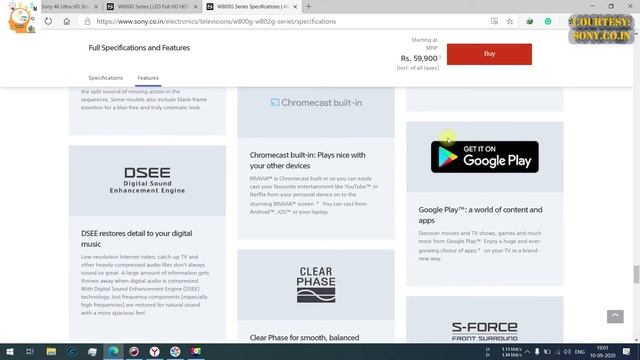Select 'DSEE restores detail' heading
640x360 pixels.
click(136, 238)
